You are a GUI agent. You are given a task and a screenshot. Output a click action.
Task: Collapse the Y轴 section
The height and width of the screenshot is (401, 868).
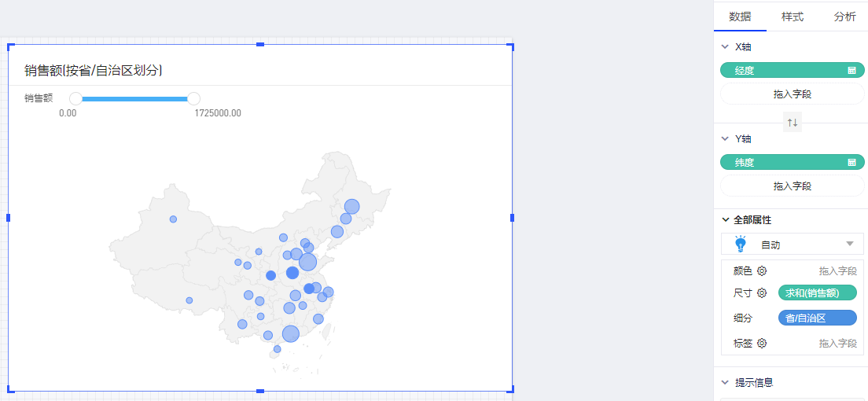(x=725, y=139)
